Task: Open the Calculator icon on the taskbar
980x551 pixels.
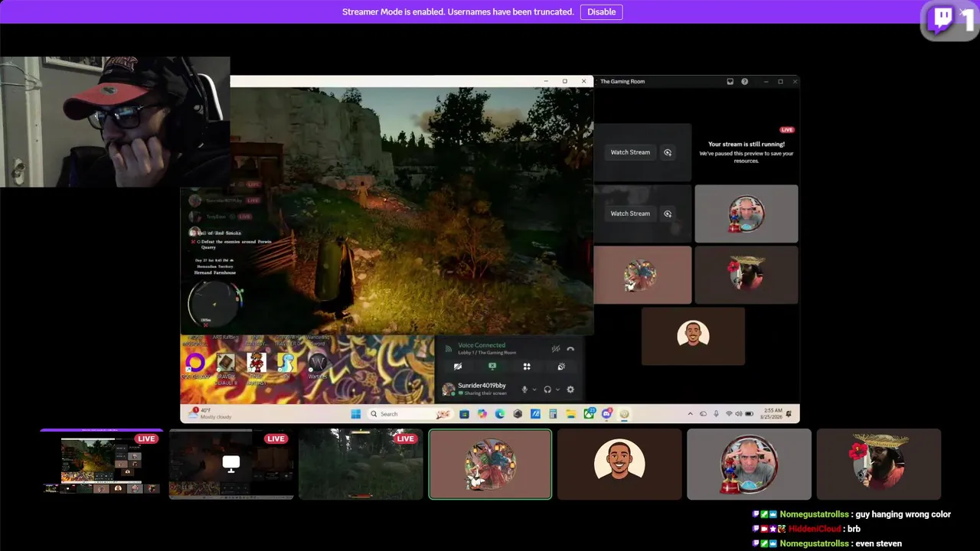Action: click(x=553, y=414)
